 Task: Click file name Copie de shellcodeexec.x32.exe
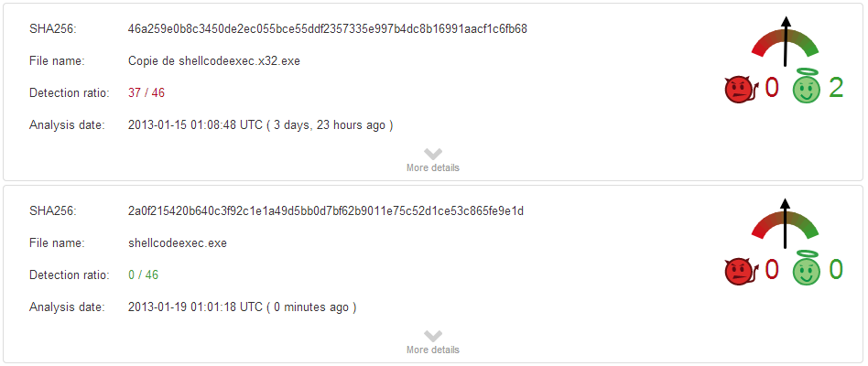click(x=214, y=60)
